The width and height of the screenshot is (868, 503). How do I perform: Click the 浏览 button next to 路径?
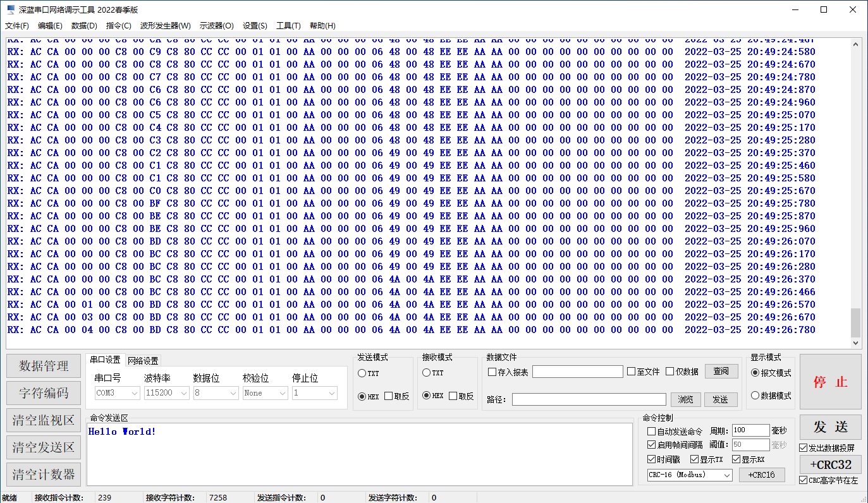(685, 399)
